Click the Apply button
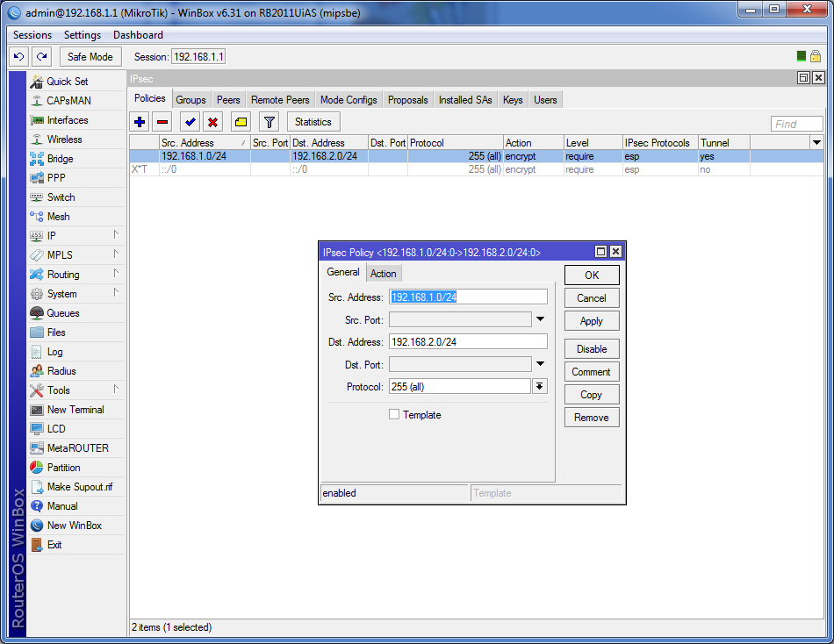This screenshot has width=834, height=644. click(591, 321)
